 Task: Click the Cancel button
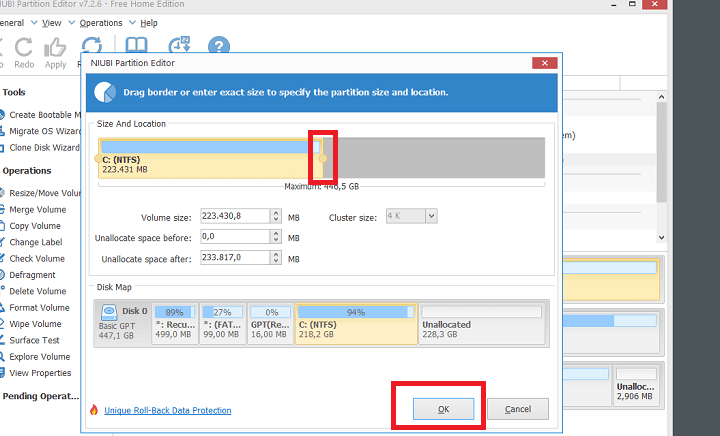tap(518, 409)
